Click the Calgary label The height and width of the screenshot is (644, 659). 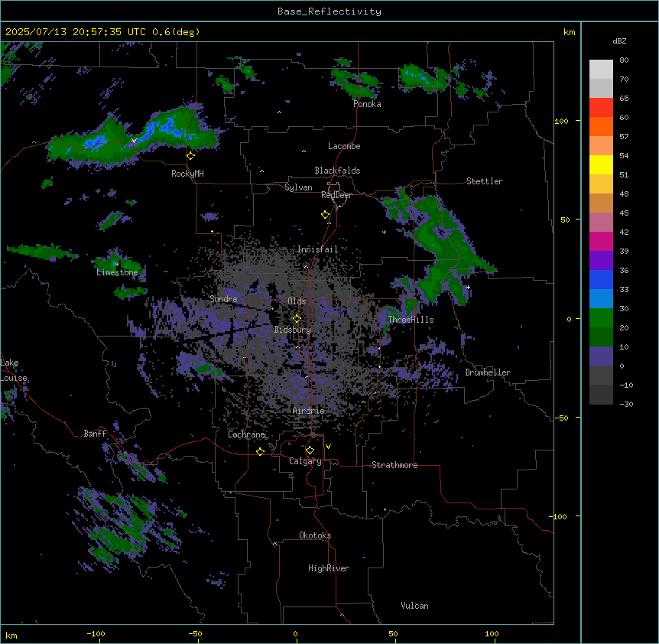[x=306, y=461]
